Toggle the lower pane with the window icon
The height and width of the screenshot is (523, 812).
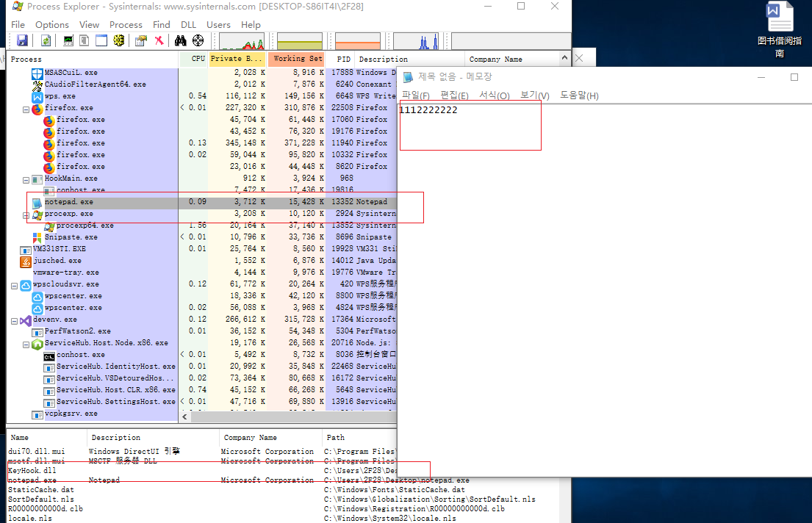[x=101, y=40]
